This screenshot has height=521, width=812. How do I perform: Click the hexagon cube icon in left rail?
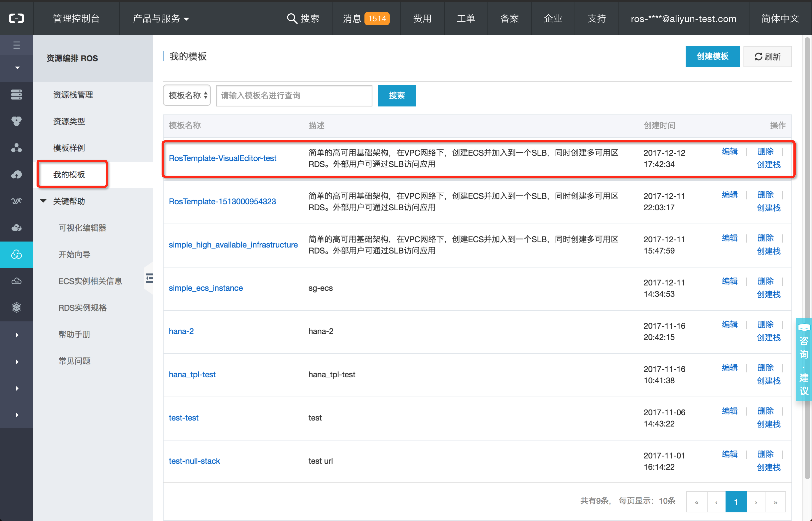pyautogui.click(x=17, y=307)
